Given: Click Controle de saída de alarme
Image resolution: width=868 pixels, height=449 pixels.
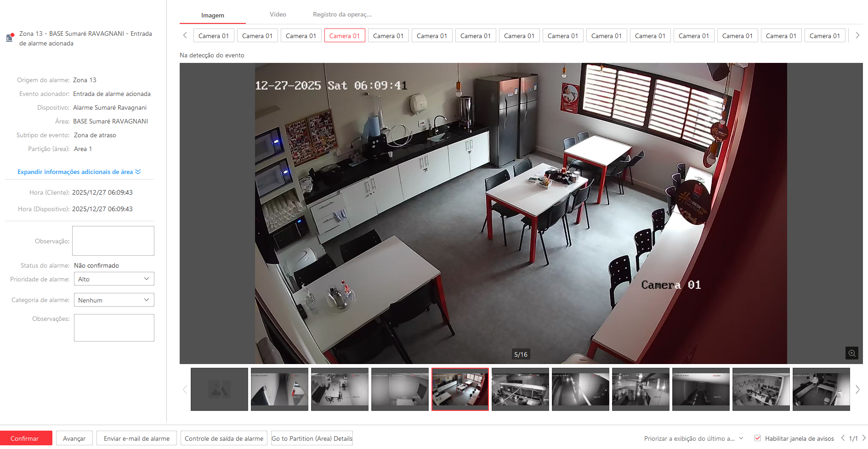Looking at the screenshot, I should point(224,438).
